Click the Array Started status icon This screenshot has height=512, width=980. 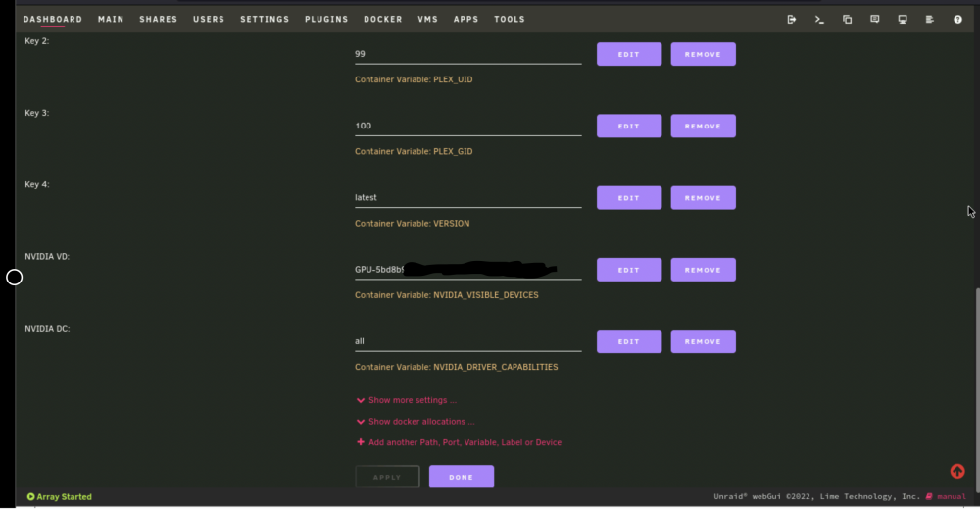pos(30,497)
